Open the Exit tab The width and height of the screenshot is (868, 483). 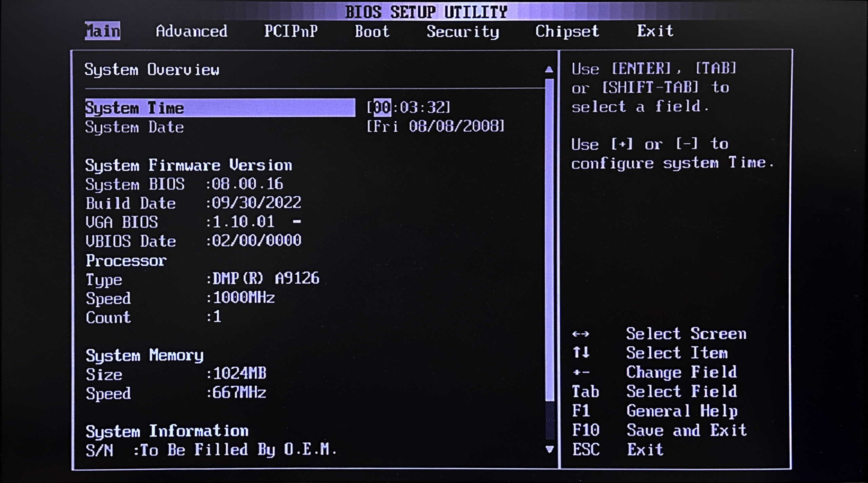655,31
